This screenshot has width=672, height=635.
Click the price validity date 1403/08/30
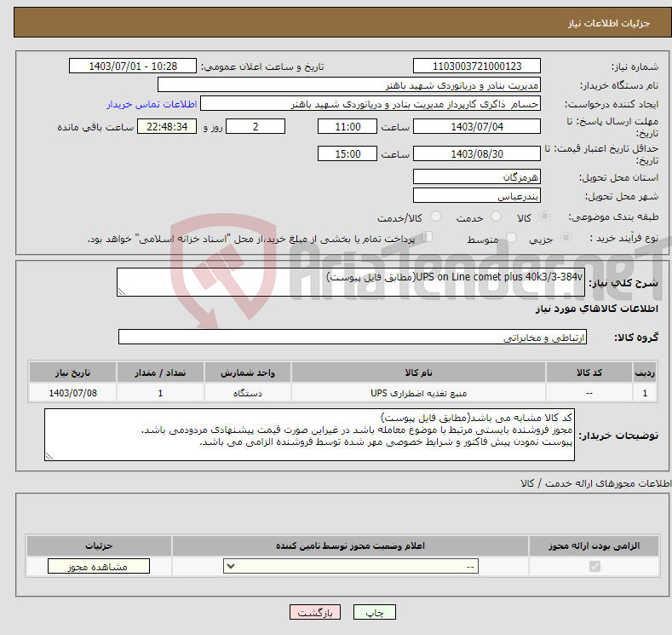477,153
